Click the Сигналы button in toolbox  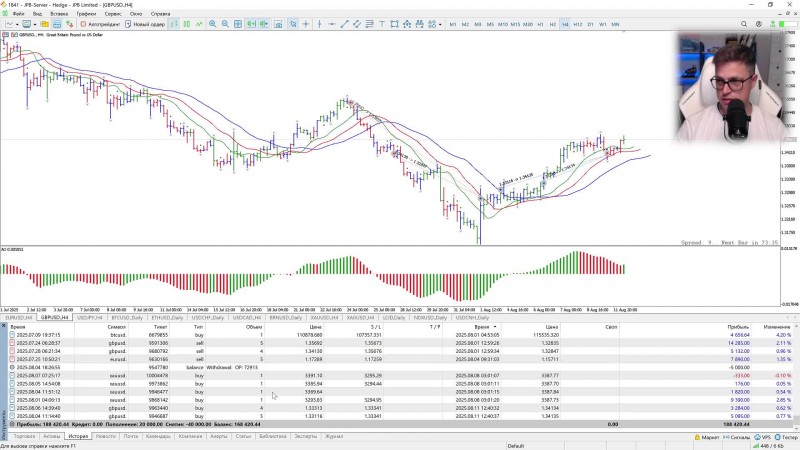click(x=736, y=437)
